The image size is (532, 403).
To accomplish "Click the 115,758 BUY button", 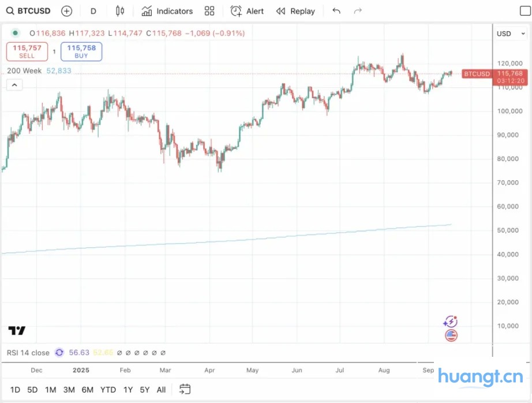I will [x=81, y=52].
